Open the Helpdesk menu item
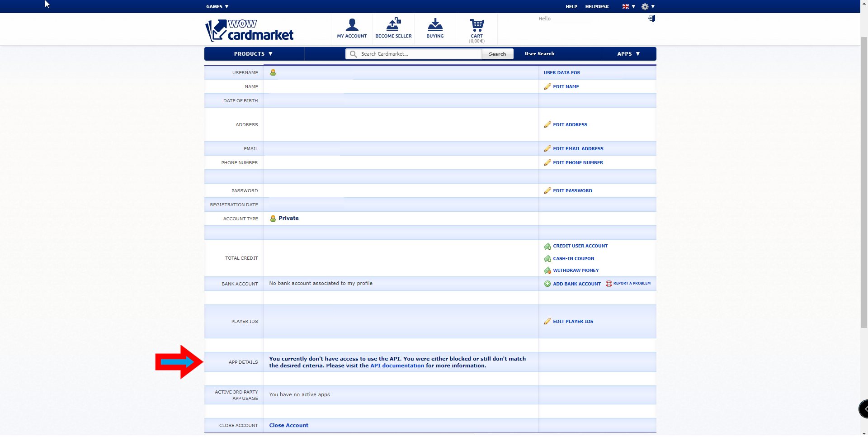This screenshot has height=437, width=868. pos(597,6)
